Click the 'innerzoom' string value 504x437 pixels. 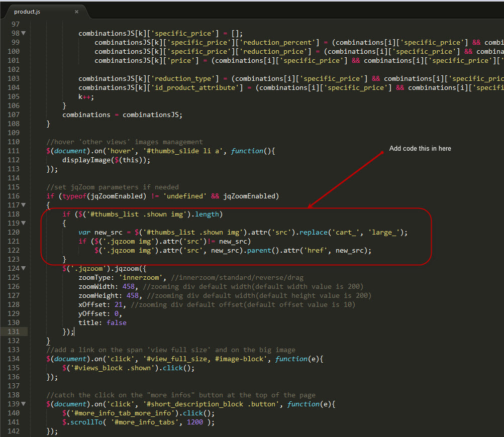[148, 277]
